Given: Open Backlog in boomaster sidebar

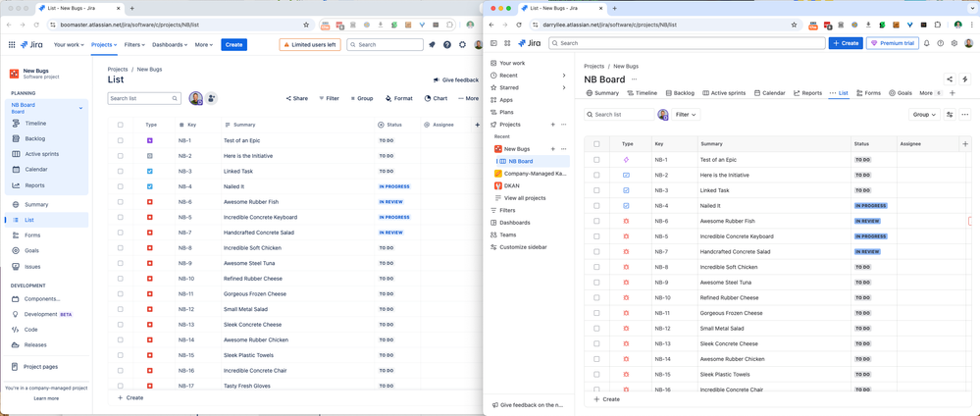Looking at the screenshot, I should click(x=35, y=139).
